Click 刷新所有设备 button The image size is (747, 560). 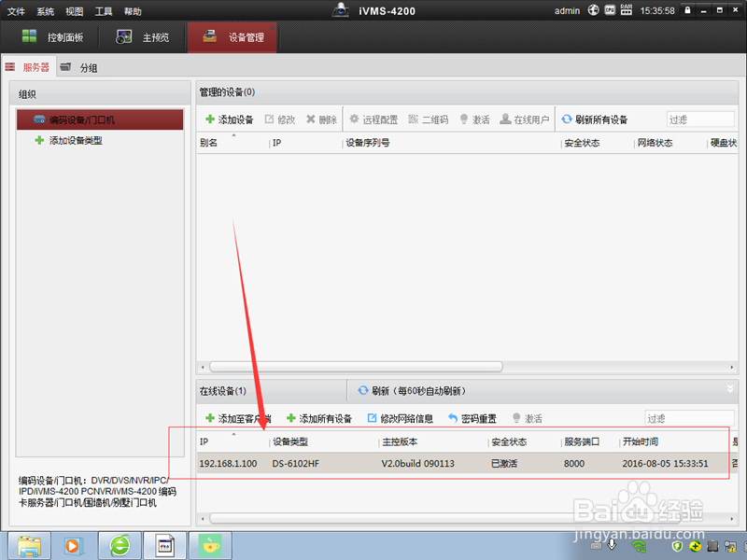tap(595, 119)
